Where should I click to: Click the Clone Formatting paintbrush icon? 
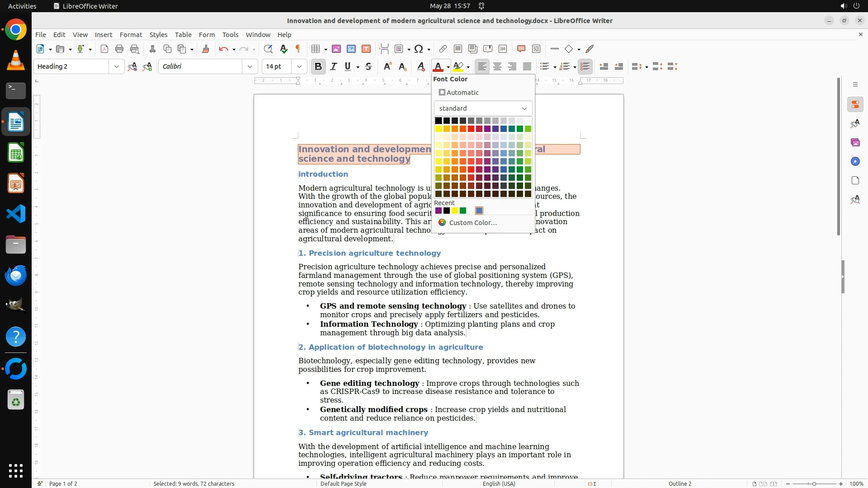[205, 49]
